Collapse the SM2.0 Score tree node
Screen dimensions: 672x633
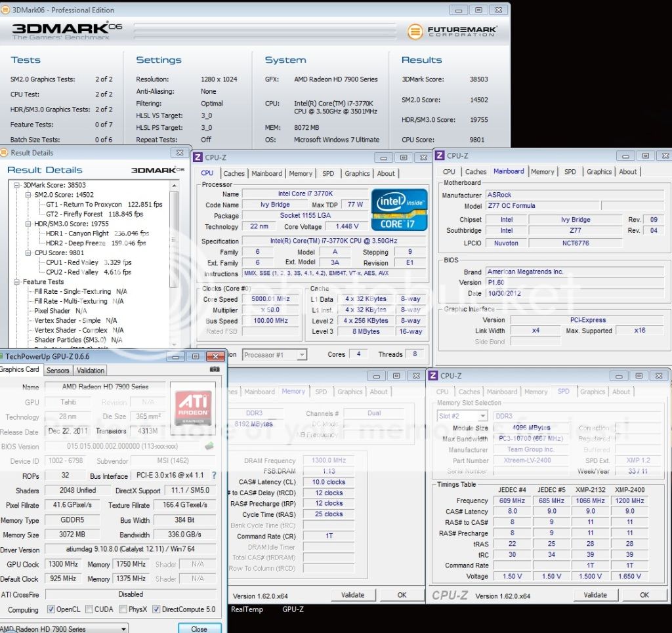28,195
